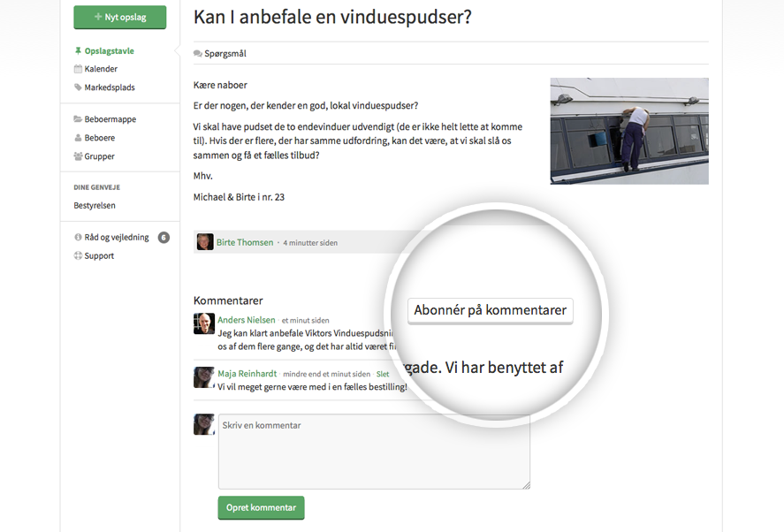
Task: Click the notification badge showing 6
Action: (x=164, y=237)
